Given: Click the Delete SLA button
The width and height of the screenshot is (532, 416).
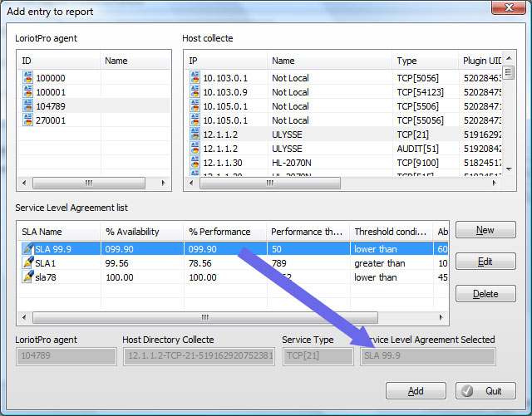Looking at the screenshot, I should [485, 294].
